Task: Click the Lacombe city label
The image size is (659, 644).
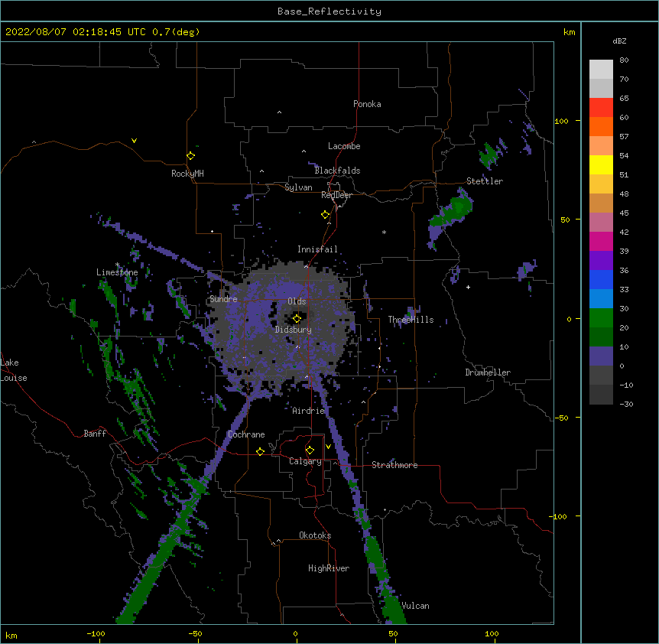Action: [344, 146]
